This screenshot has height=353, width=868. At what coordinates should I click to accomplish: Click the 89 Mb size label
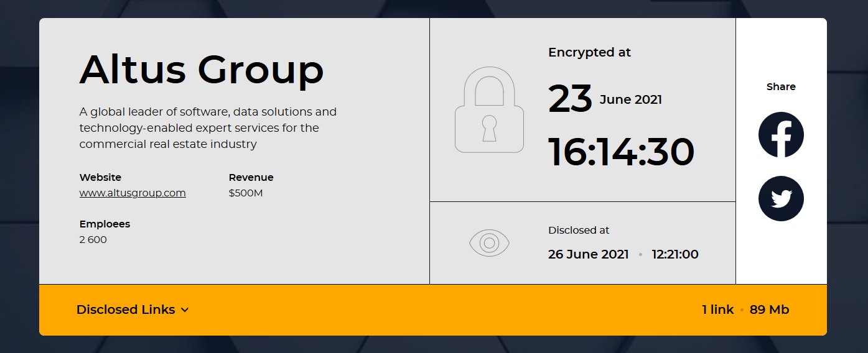(769, 309)
